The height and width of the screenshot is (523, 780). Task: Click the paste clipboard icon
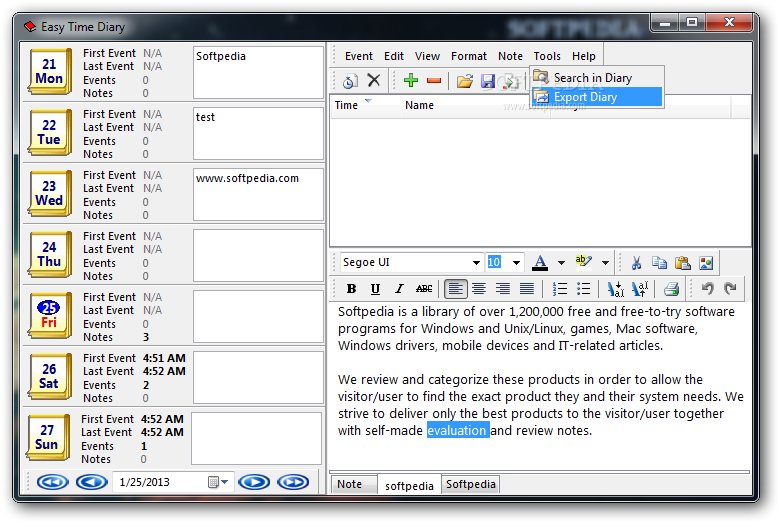click(682, 262)
